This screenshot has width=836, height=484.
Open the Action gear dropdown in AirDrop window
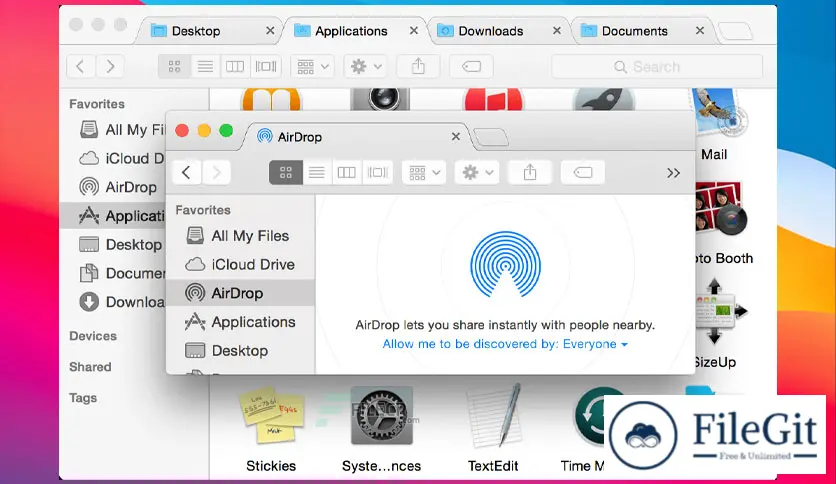click(476, 172)
